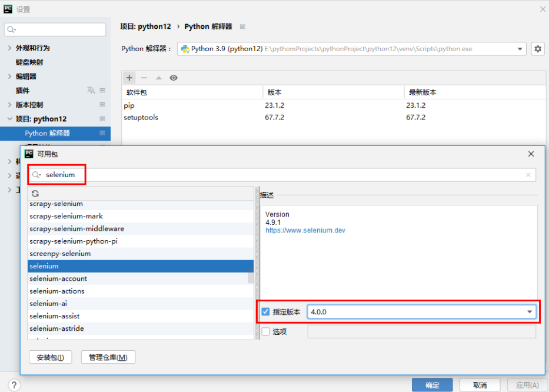Select the setuptools row in installed packages
549x392 pixels.
point(334,117)
